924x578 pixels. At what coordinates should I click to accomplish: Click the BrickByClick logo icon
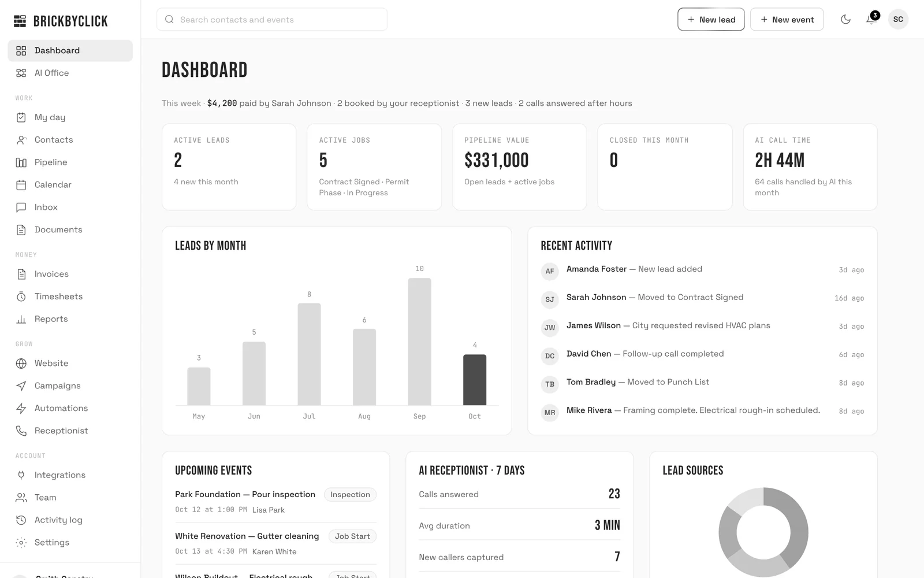pos(20,21)
